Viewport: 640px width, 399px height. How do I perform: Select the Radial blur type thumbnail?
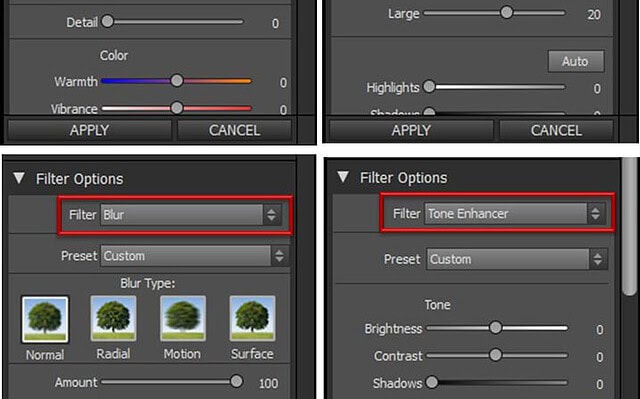coord(113,319)
